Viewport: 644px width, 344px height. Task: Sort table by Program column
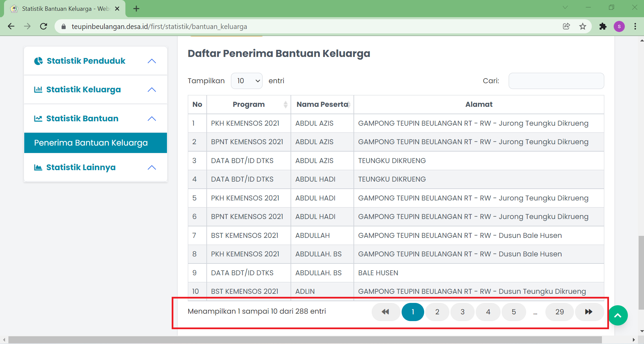pos(249,104)
